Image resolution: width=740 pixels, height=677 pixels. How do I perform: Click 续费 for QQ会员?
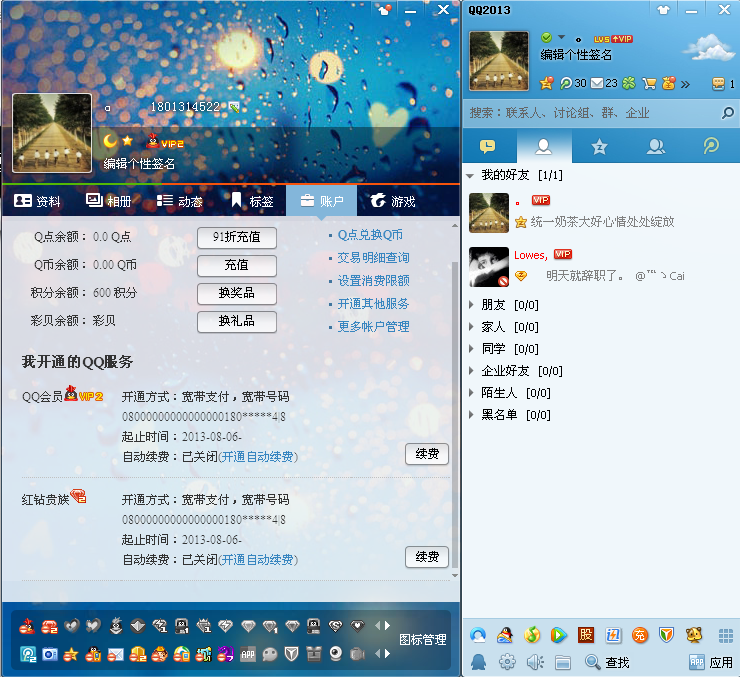coord(427,454)
